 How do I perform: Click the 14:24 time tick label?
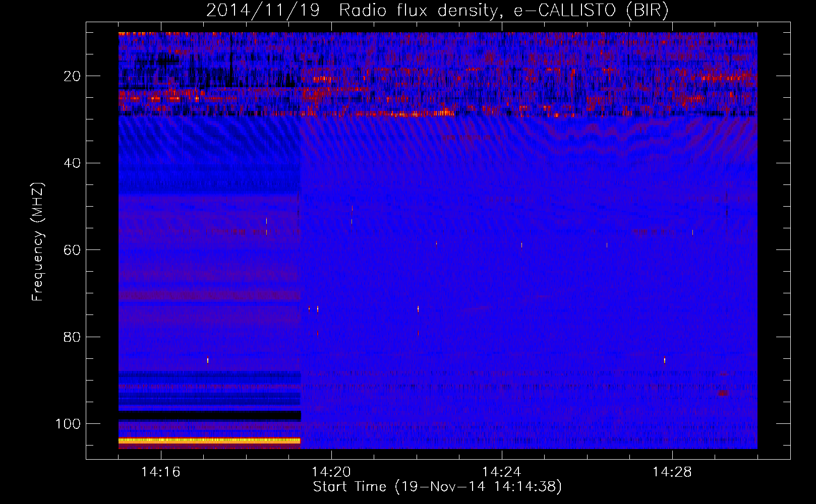tap(502, 472)
